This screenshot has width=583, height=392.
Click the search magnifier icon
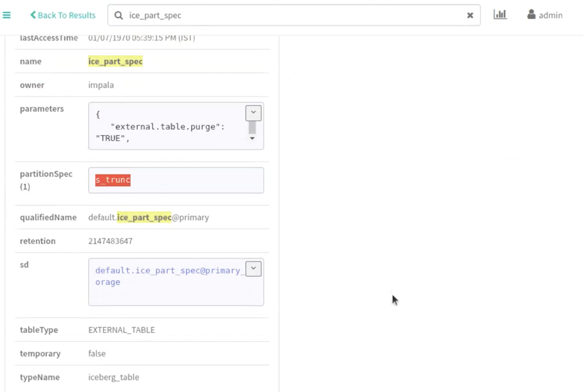(118, 15)
